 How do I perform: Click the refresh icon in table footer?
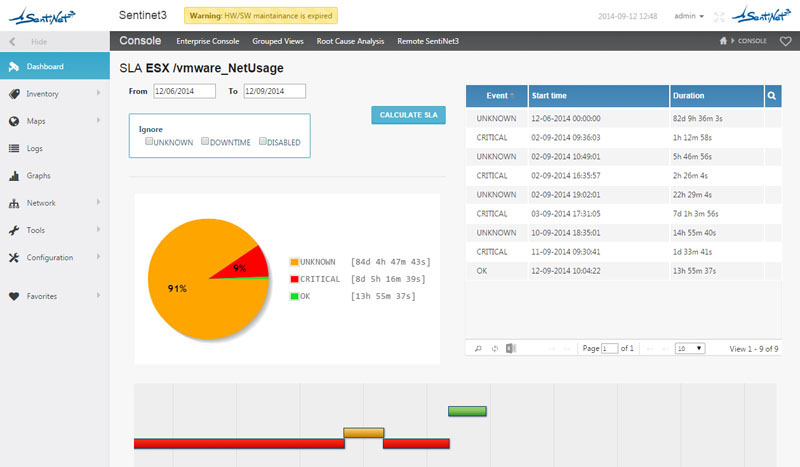494,349
